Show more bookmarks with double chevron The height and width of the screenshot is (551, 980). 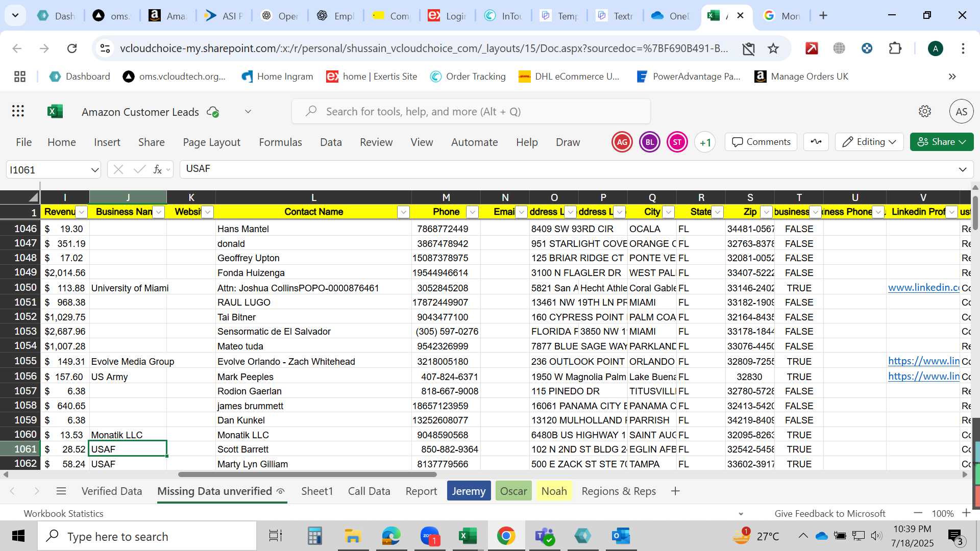[952, 77]
